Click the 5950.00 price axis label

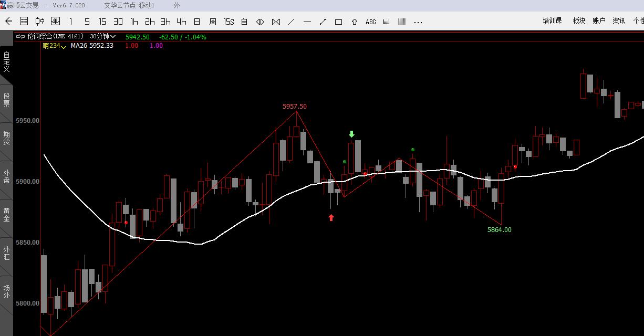pos(28,121)
